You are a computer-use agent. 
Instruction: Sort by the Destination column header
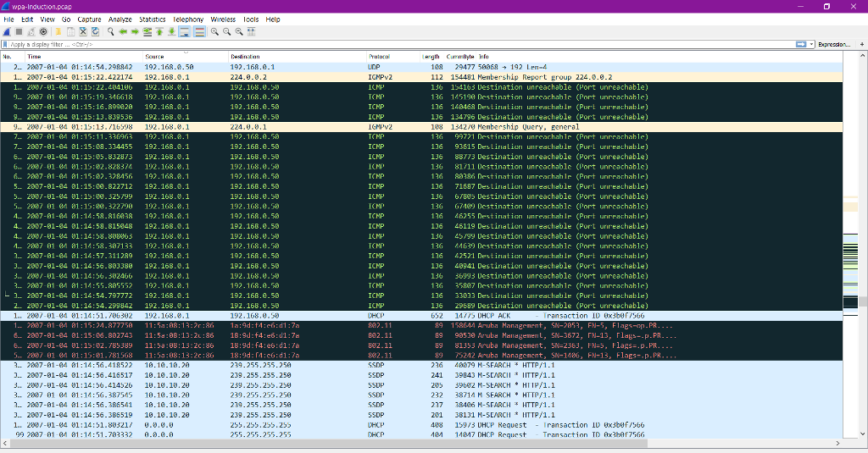click(298, 57)
